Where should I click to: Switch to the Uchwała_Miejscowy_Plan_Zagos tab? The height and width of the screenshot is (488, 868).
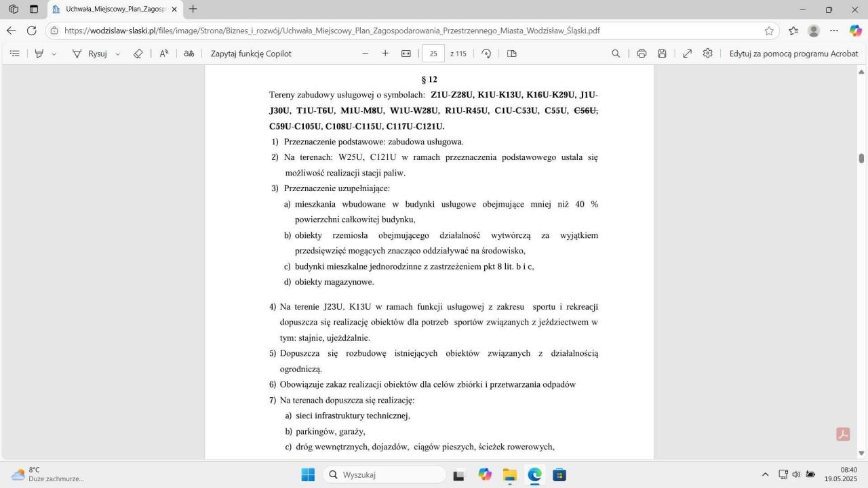(112, 9)
